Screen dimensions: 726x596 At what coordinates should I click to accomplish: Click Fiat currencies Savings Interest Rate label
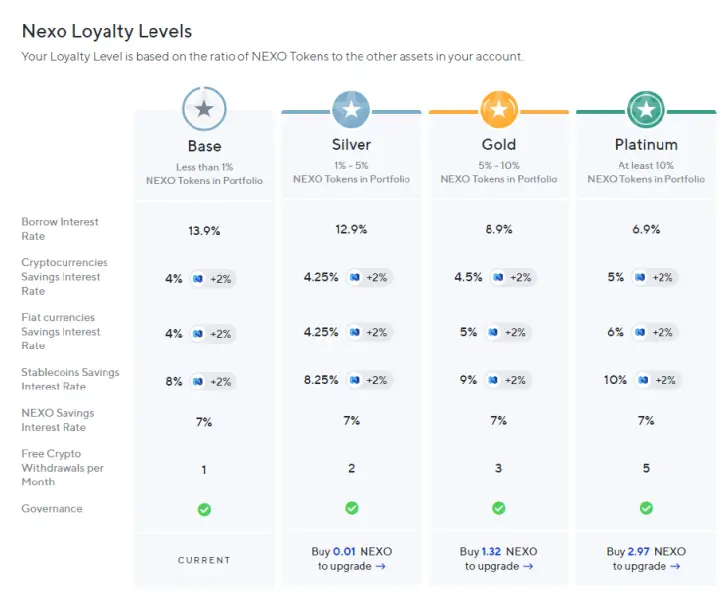point(61,332)
